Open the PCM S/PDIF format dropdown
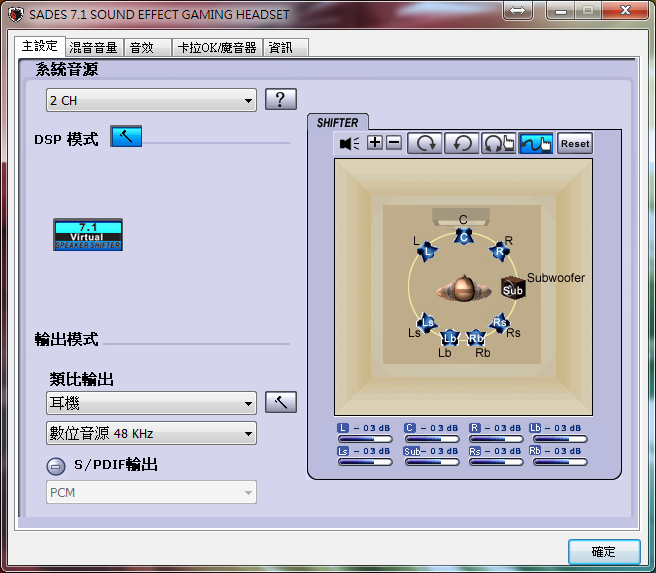Viewport: 656px width, 573px height. point(151,492)
